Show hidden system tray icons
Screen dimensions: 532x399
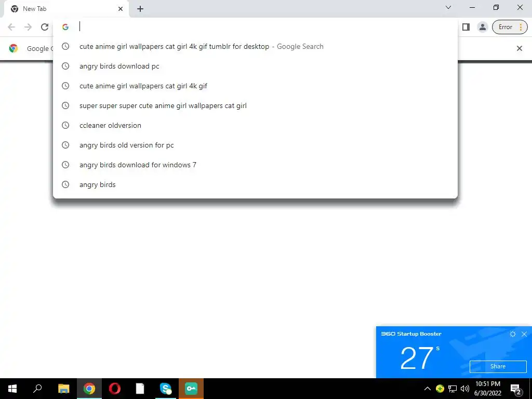(427, 389)
